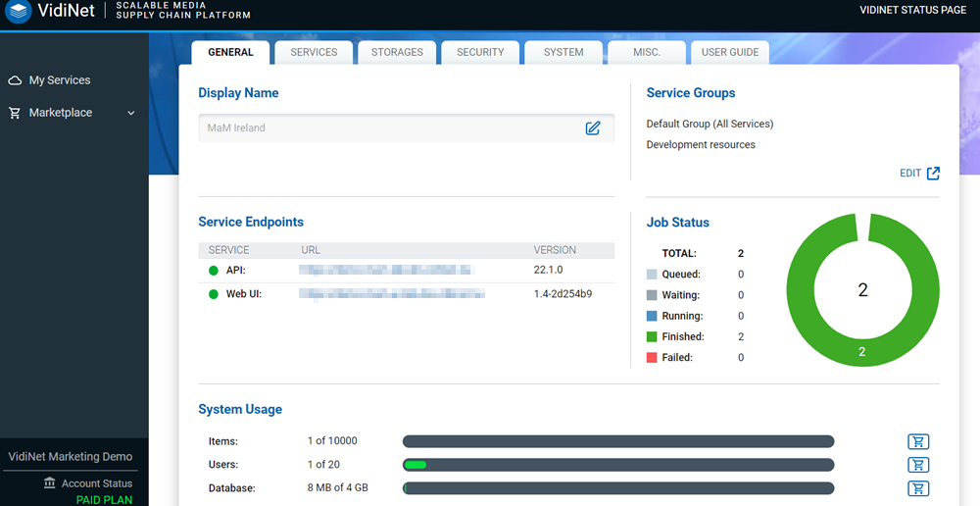Click the shopping cart icon for Items
Screen dimensions: 980x506
click(918, 441)
